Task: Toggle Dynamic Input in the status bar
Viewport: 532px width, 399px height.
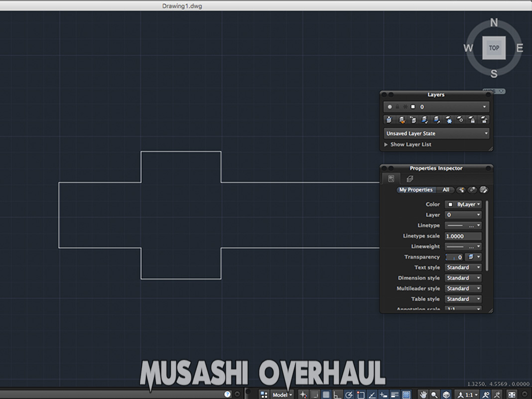Action: [384, 395]
